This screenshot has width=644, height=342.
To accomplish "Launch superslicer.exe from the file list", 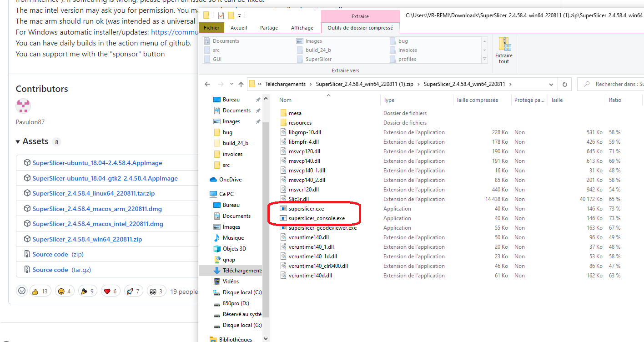I will [306, 208].
